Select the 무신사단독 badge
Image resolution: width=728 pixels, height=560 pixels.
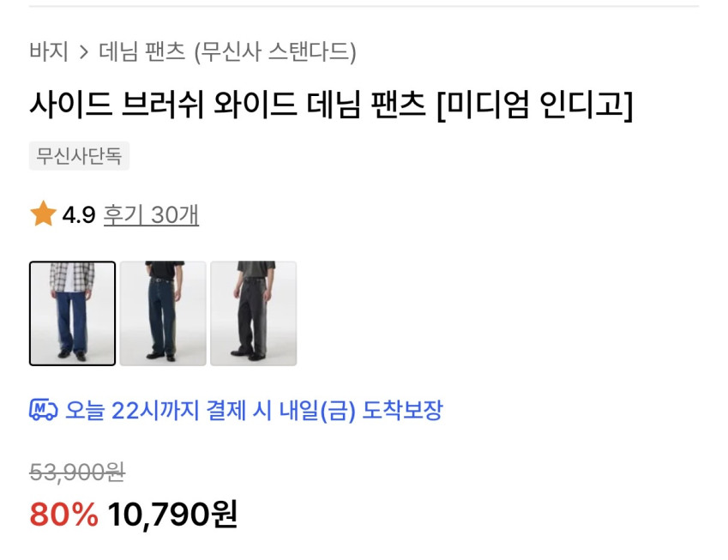(79, 156)
